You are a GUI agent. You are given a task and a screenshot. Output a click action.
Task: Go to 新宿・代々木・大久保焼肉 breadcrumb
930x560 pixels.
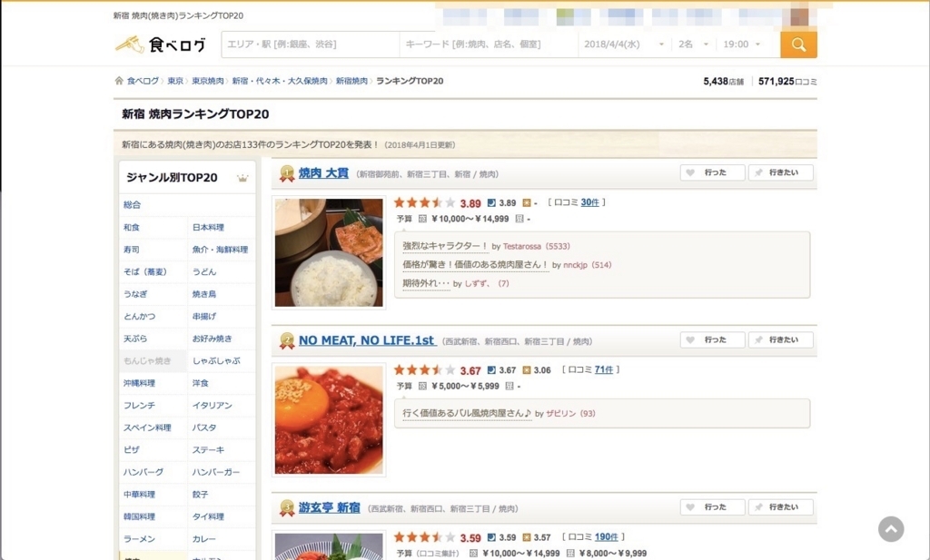280,81
